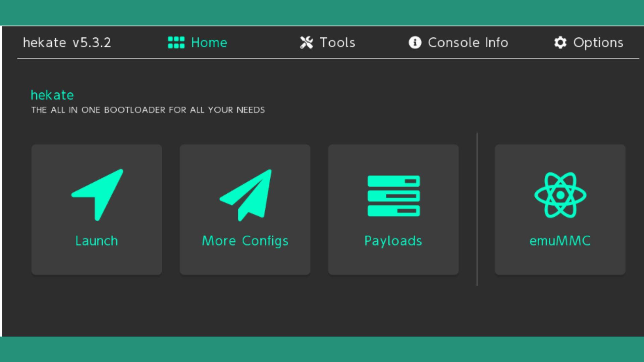The image size is (644, 362).
Task: Select the Launch label text
Action: coord(97,241)
